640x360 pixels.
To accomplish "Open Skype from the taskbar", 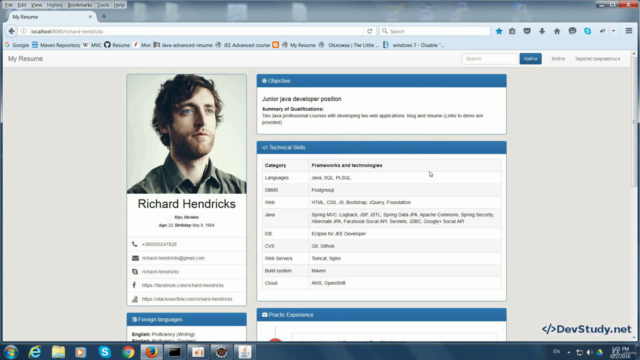I will coord(104,352).
